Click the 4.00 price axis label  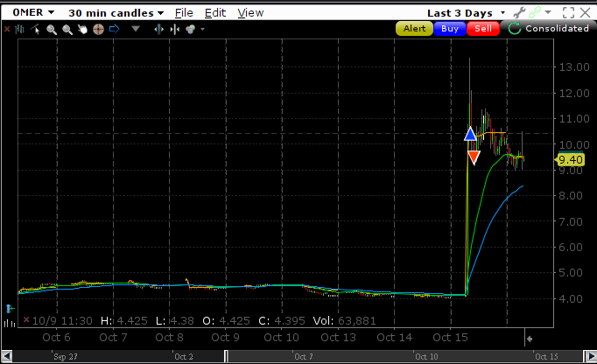point(571,299)
